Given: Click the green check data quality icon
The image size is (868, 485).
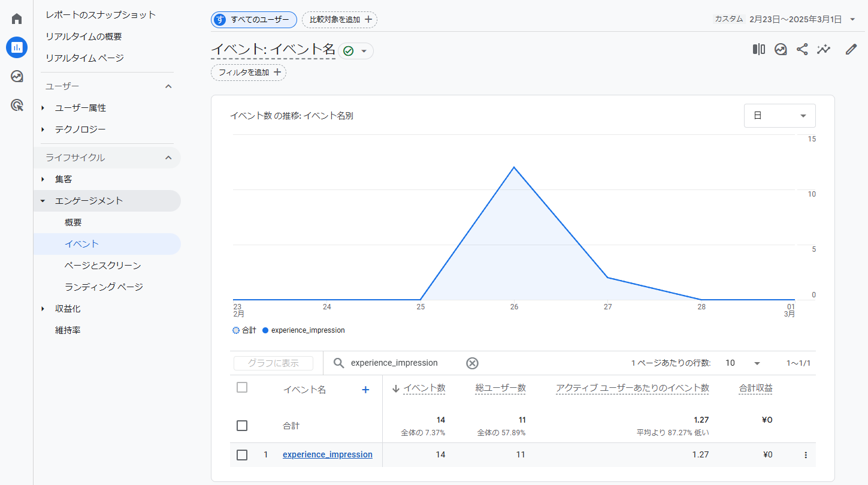Looking at the screenshot, I should coord(348,51).
